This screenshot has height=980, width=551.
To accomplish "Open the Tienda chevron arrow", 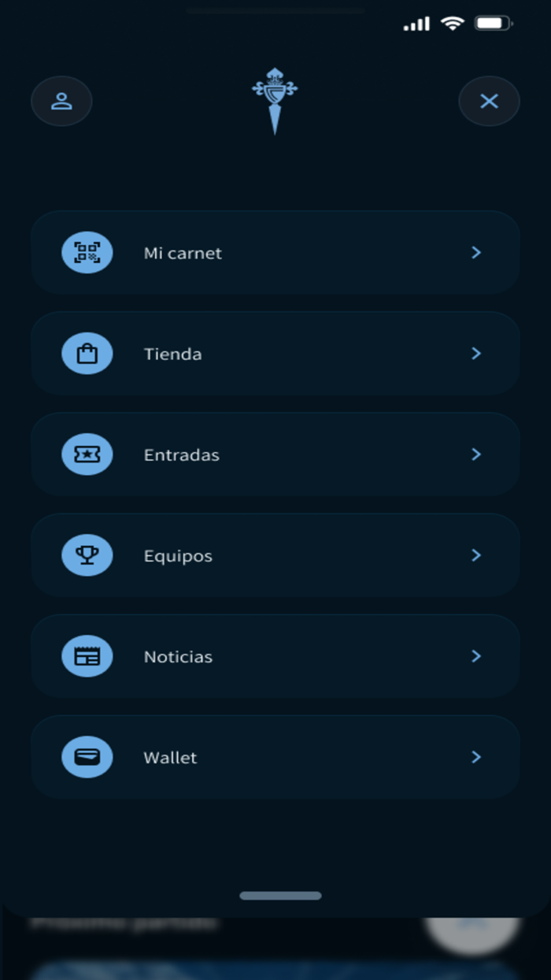I will tap(475, 354).
